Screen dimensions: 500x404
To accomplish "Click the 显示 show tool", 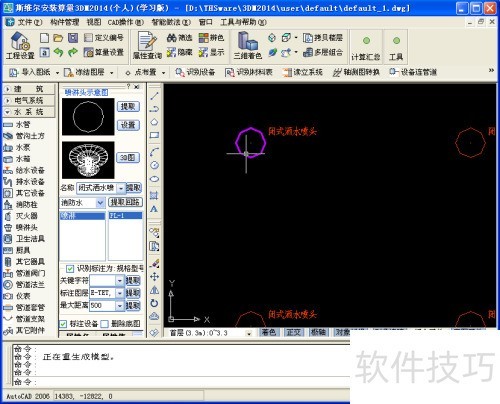I will (x=211, y=52).
